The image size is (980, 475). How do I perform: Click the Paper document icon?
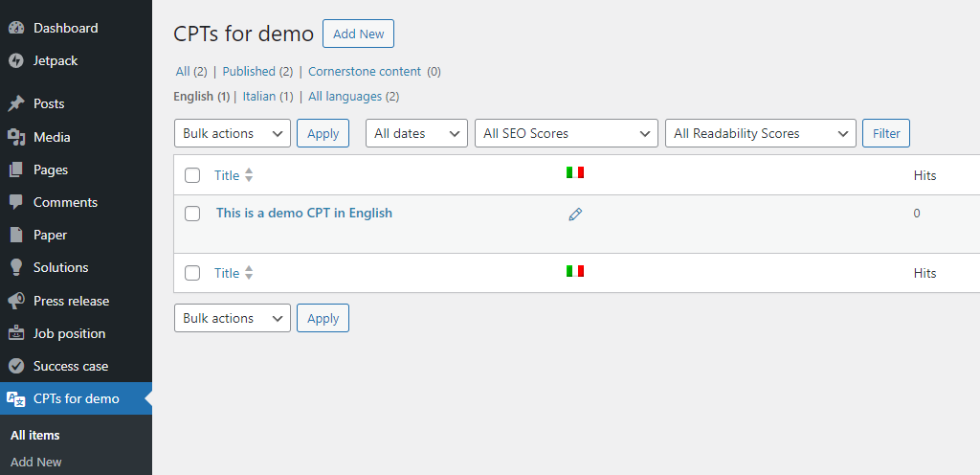pos(16,235)
